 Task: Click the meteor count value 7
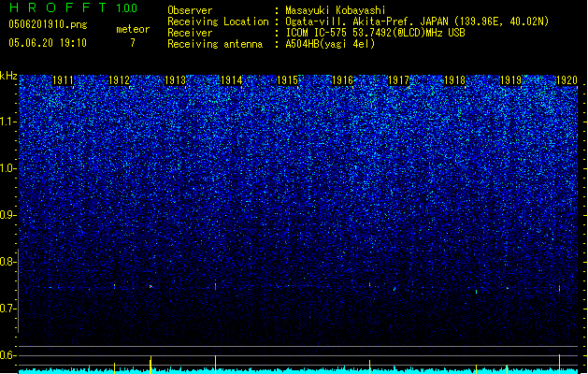click(x=133, y=43)
